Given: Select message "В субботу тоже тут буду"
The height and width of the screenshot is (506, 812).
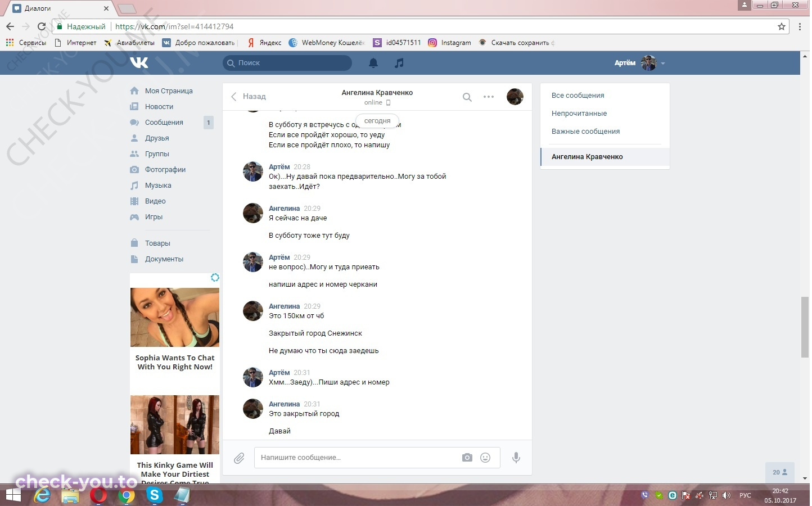Looking at the screenshot, I should [x=309, y=236].
